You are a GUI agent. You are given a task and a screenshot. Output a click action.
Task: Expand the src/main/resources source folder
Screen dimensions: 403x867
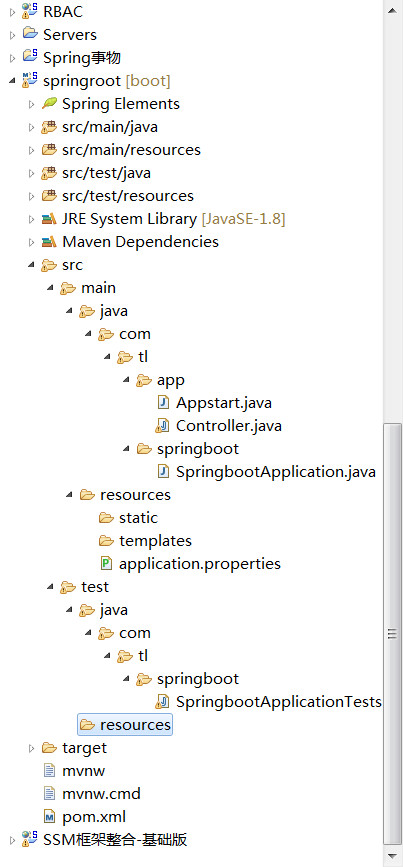tap(32, 150)
